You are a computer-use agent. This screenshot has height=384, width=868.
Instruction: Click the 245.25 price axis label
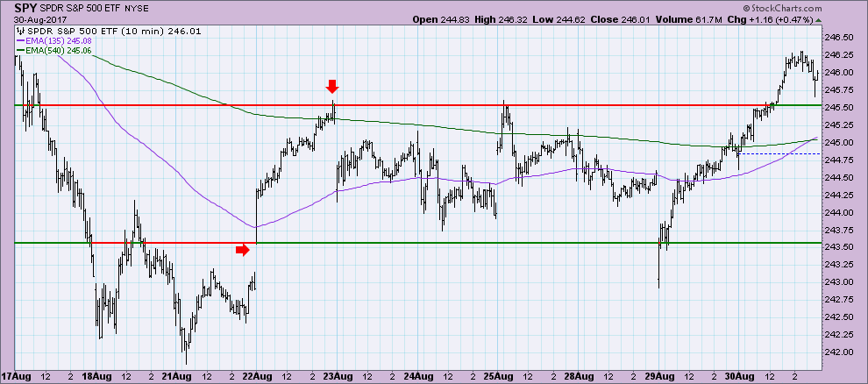click(x=837, y=125)
